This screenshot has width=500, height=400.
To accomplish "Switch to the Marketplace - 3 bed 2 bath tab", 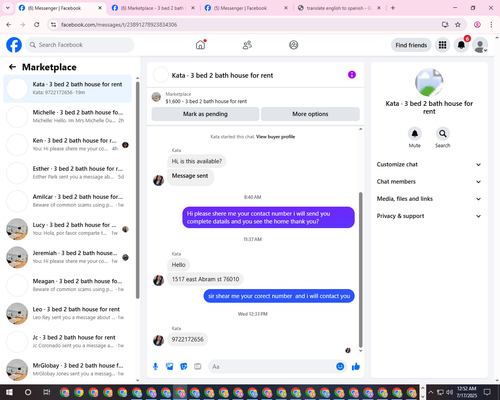I will point(153,8).
